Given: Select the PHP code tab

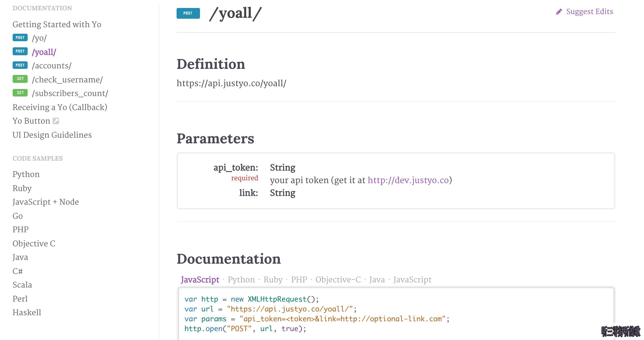Looking at the screenshot, I should [299, 280].
